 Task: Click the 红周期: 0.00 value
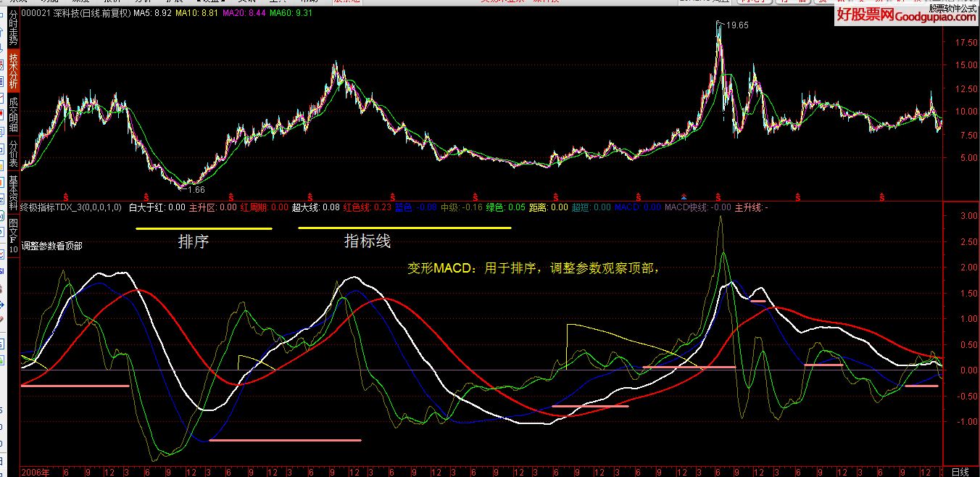265,207
